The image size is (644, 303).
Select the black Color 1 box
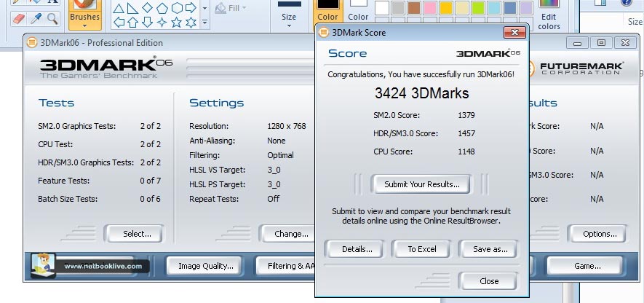pyautogui.click(x=327, y=4)
